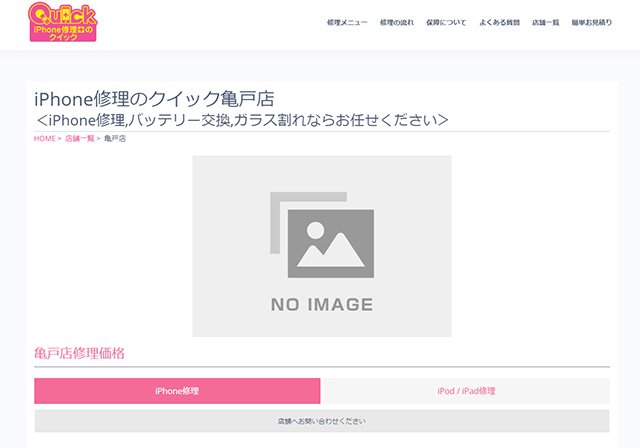The height and width of the screenshot is (448, 640).
Task: Click the バッテリー交換 subtitle line
Action: (242, 120)
